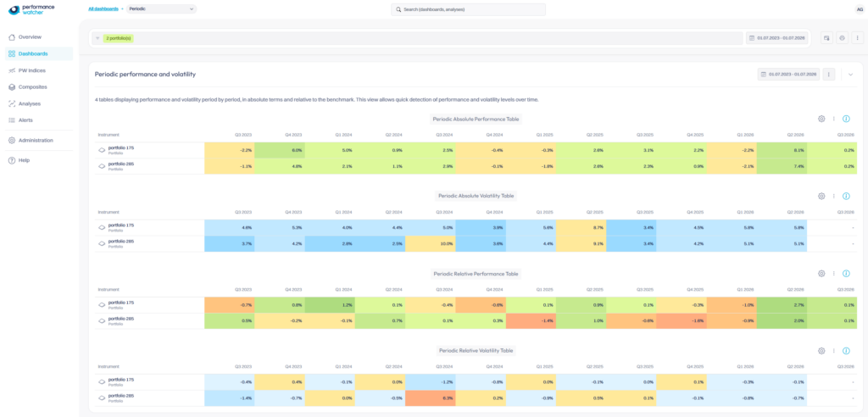Show info for Periodic Relative Volatility Table
The image size is (868, 417).
[846, 351]
